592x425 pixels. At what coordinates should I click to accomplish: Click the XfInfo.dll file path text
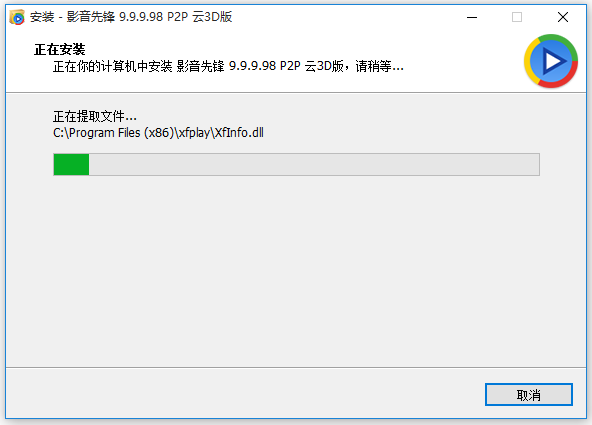click(x=158, y=133)
